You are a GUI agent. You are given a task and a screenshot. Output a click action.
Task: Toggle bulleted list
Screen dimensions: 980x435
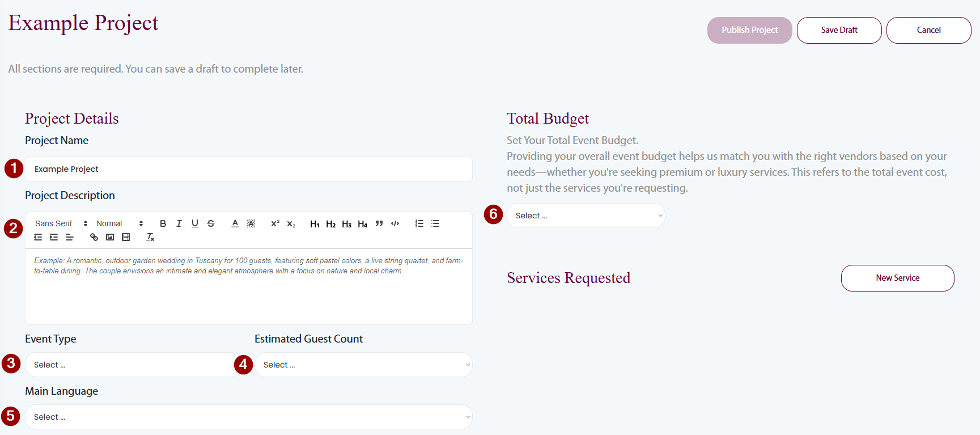tap(435, 223)
